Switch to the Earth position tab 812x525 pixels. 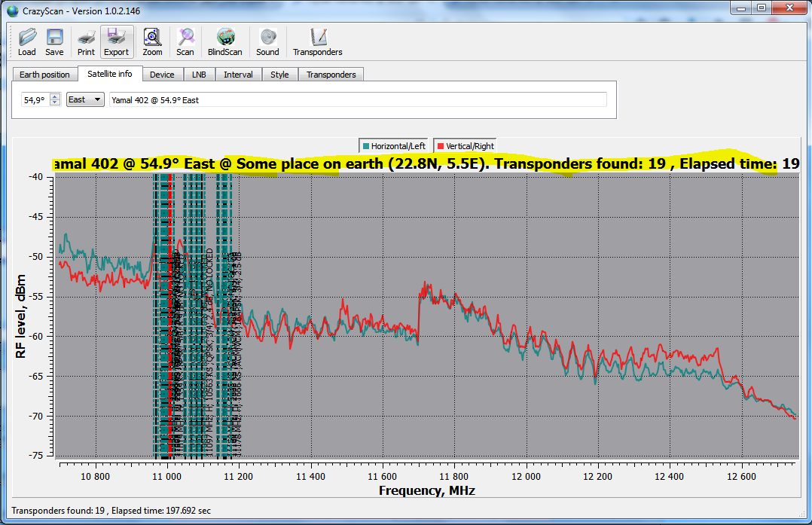coord(44,75)
